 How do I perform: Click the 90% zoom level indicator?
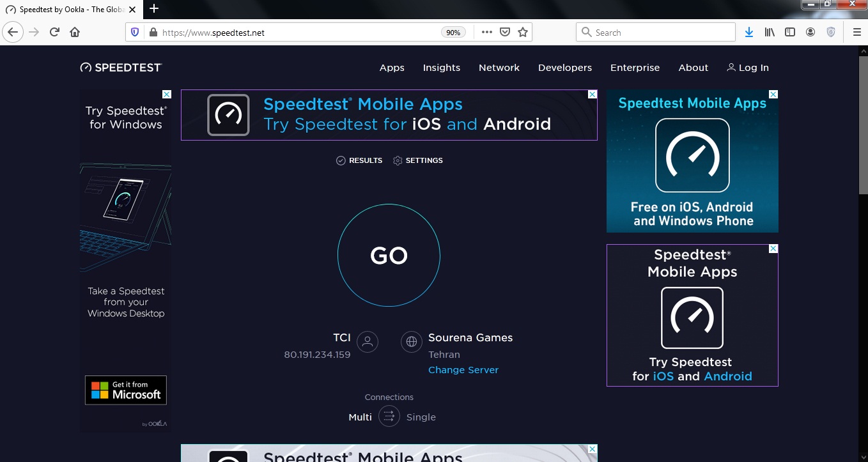tap(453, 33)
